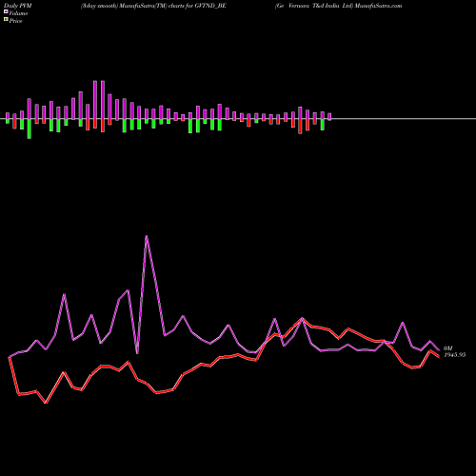Click the Volume legend label
The image size is (476, 476).
pyautogui.click(x=18, y=13)
